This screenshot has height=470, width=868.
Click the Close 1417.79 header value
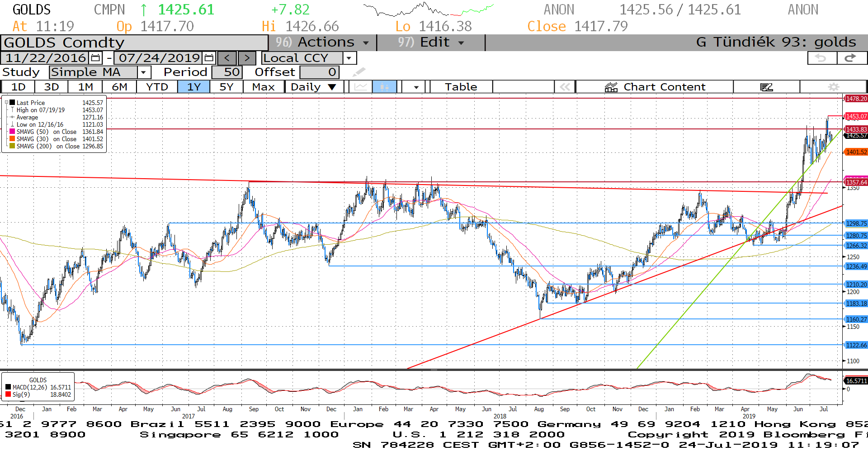tap(577, 26)
